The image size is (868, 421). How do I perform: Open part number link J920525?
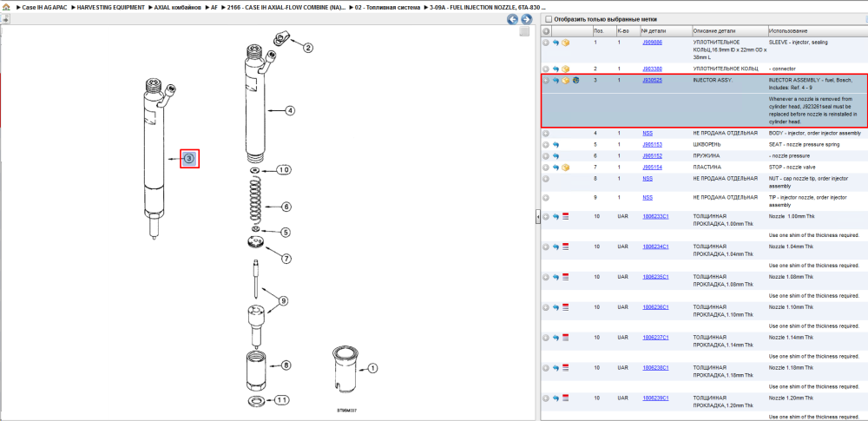(x=652, y=81)
